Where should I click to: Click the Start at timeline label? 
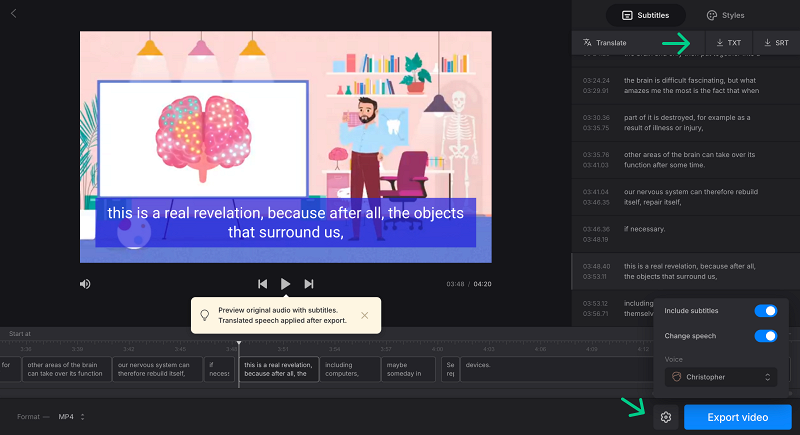coord(20,334)
